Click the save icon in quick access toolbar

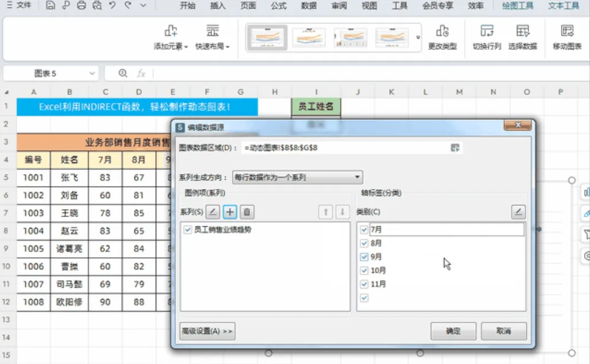point(51,5)
